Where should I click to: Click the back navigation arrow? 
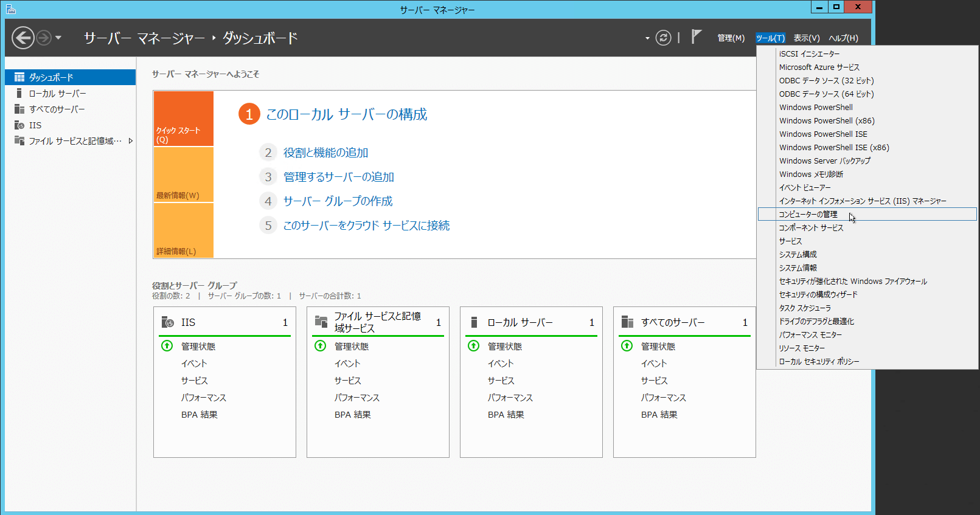coord(23,38)
